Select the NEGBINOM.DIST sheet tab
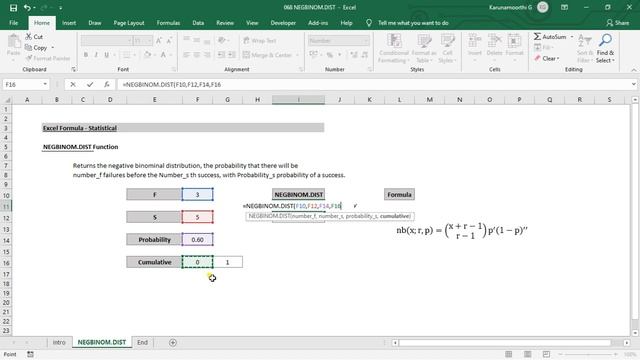 click(x=102, y=342)
